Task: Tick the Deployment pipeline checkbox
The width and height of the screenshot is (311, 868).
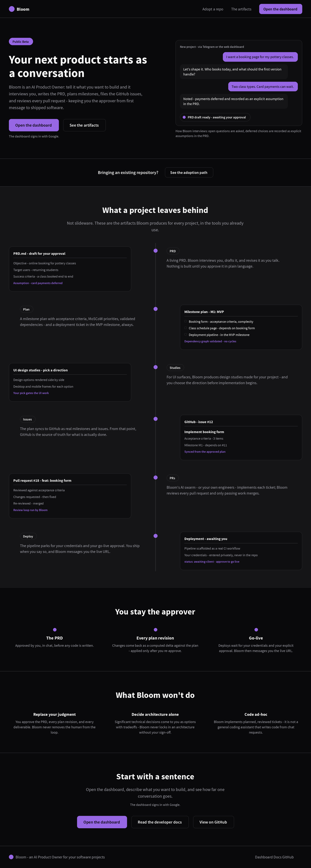Action: 185,334
